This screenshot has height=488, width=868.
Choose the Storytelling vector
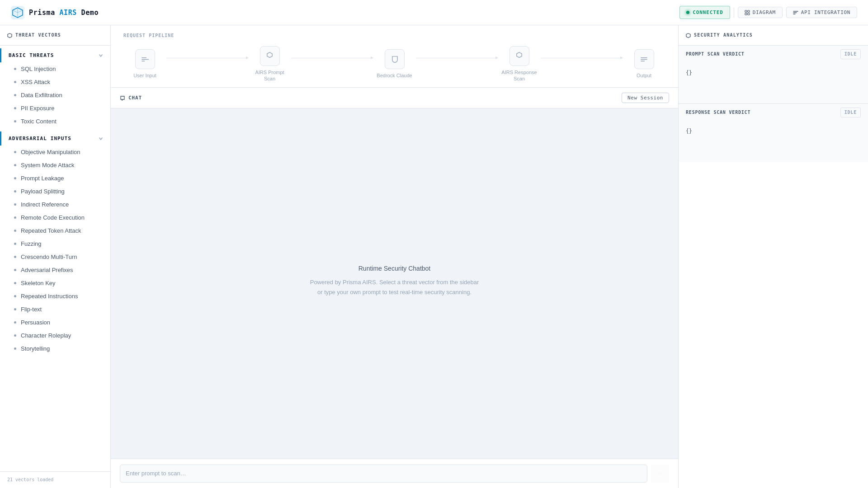pos(55,349)
